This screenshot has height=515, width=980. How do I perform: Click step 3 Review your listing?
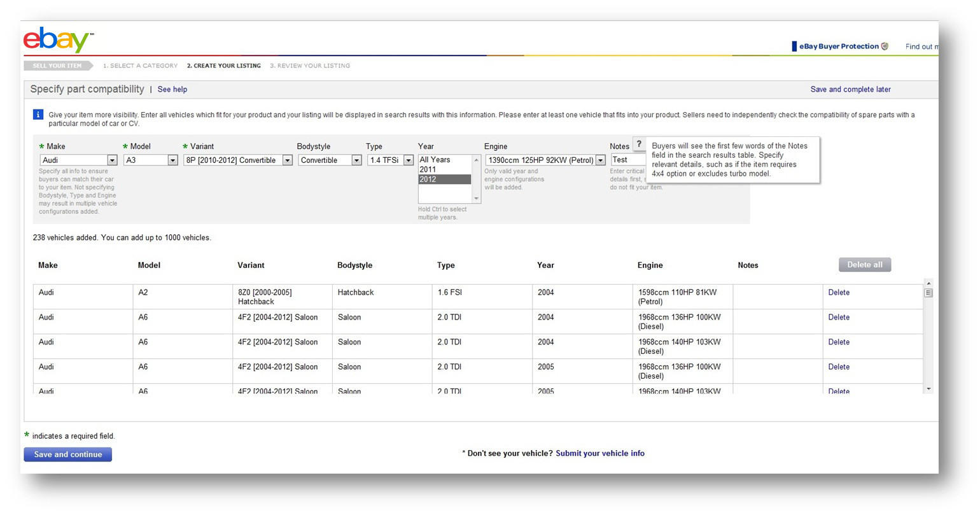click(310, 66)
